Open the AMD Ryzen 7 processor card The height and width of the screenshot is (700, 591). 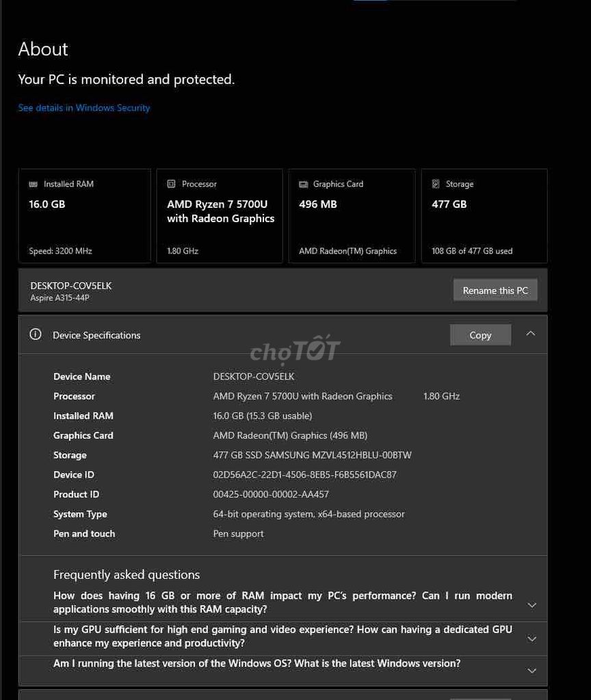click(x=220, y=216)
